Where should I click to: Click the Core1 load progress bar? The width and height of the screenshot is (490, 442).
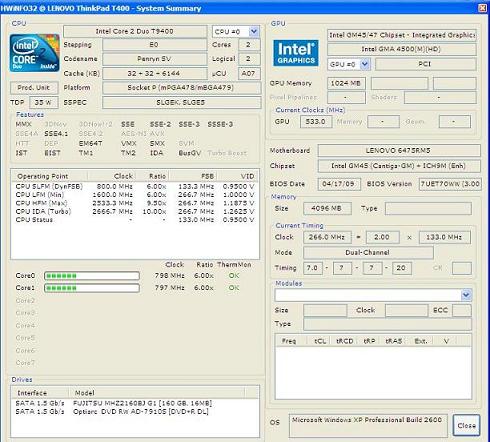[x=92, y=288]
